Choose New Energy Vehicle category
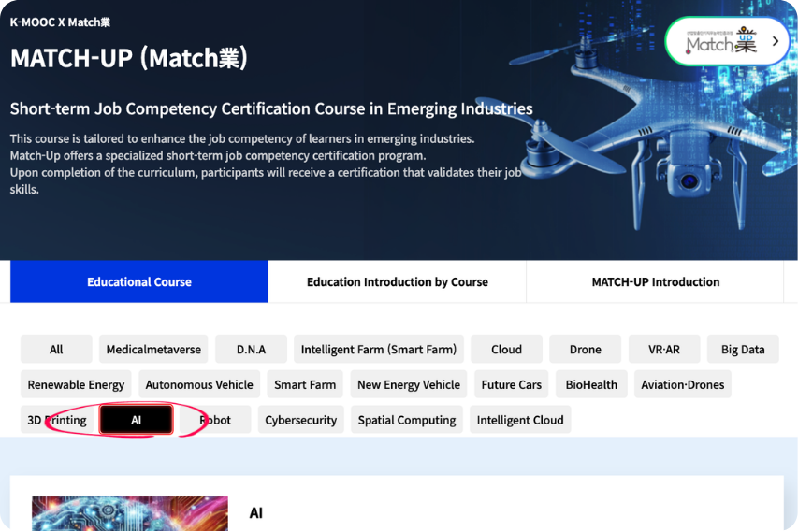798x532 pixels. [409, 384]
